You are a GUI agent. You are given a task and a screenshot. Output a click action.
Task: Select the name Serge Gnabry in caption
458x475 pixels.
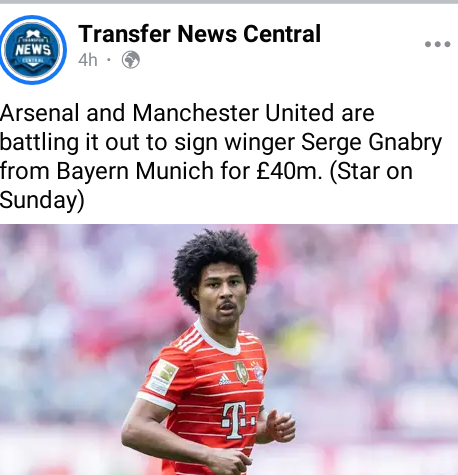pyautogui.click(x=371, y=142)
